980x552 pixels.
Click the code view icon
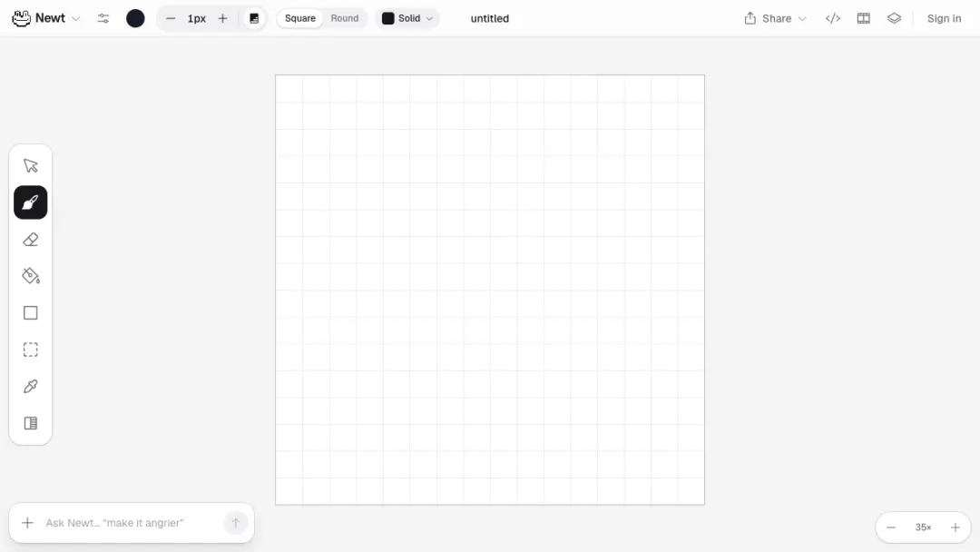pyautogui.click(x=832, y=19)
